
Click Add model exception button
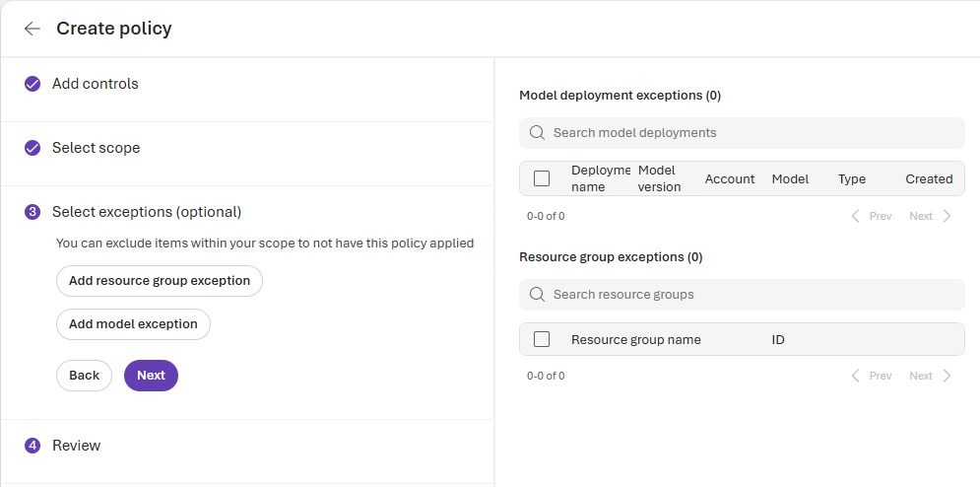tap(133, 324)
